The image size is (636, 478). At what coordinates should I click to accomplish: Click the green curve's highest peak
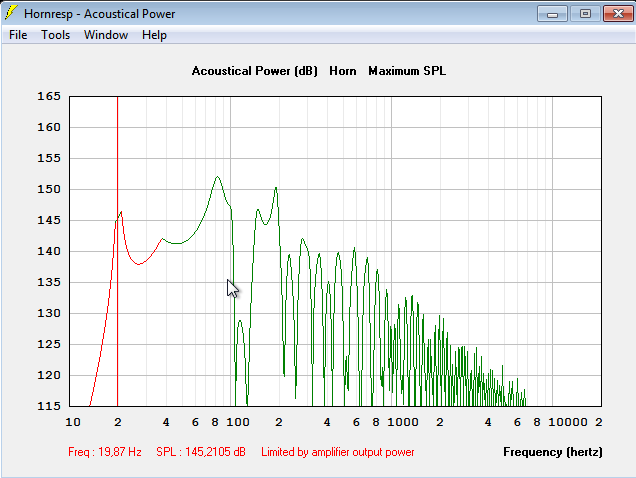point(217,177)
